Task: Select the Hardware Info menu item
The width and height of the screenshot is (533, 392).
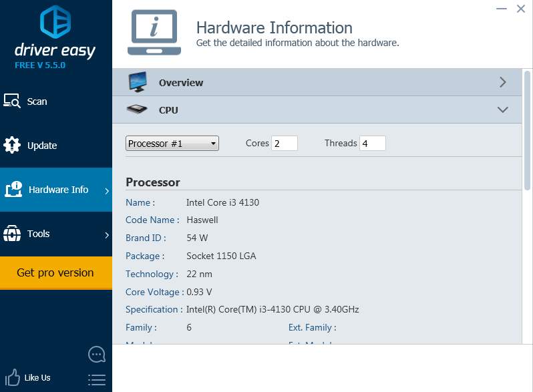Action: tap(56, 190)
